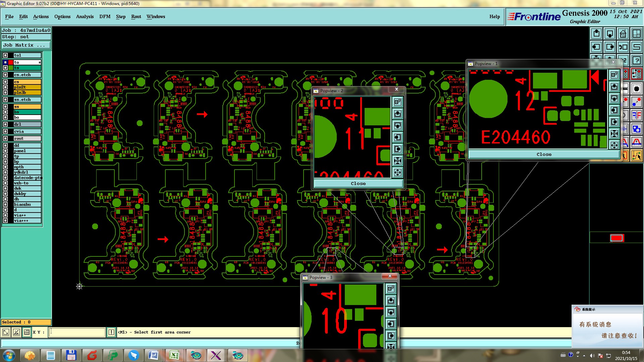Select the datecode-pte layer name
The image size is (644, 362).
28,178
